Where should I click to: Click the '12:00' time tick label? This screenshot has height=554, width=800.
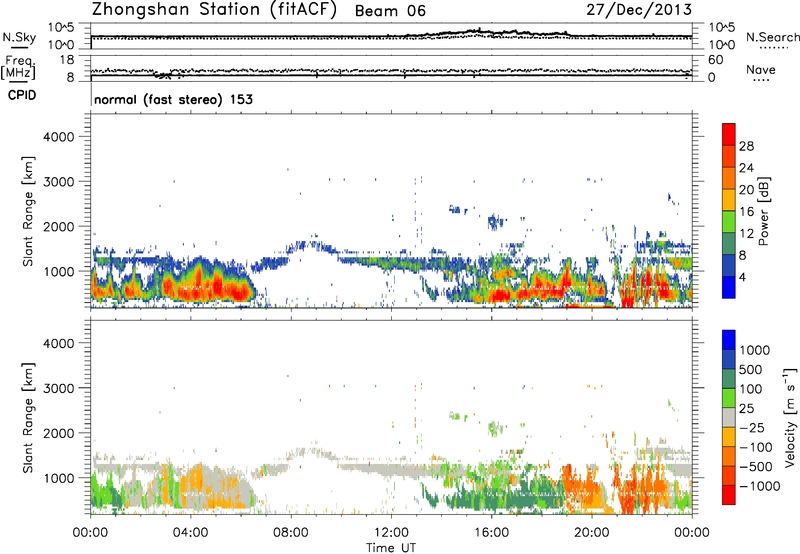391,533
